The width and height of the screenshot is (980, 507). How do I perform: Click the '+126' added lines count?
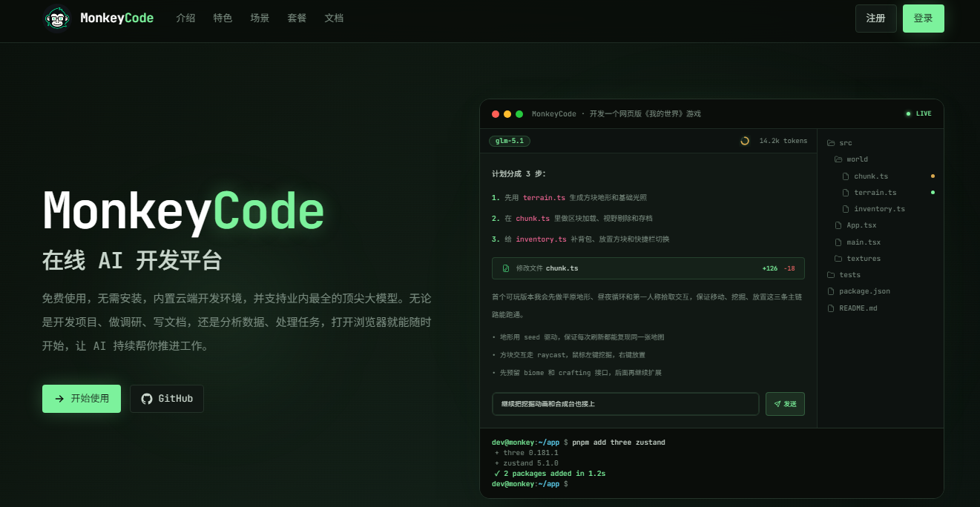pyautogui.click(x=770, y=268)
